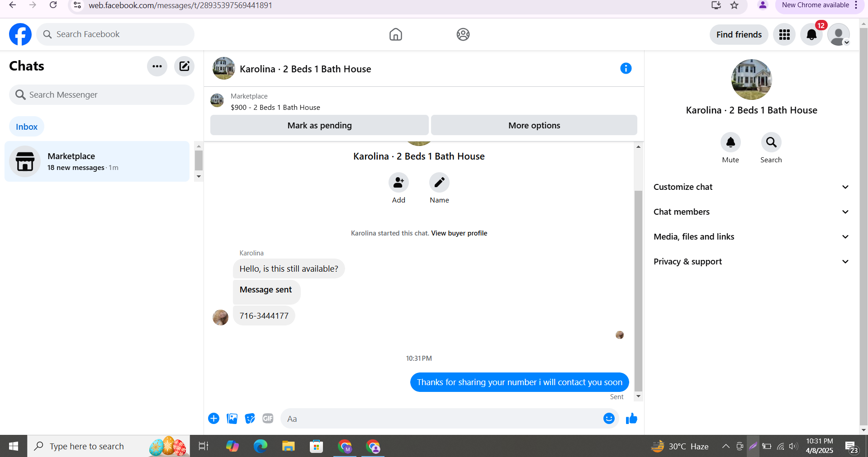Focus the Search Messenger field

click(x=102, y=95)
